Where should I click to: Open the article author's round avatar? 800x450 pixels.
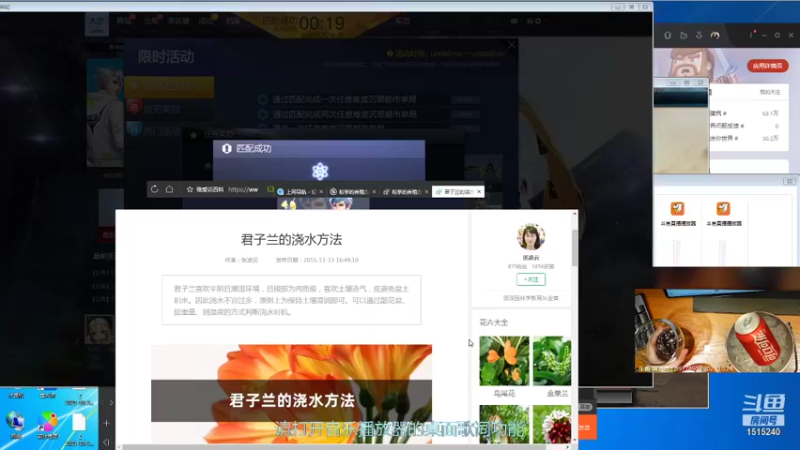[x=531, y=237]
